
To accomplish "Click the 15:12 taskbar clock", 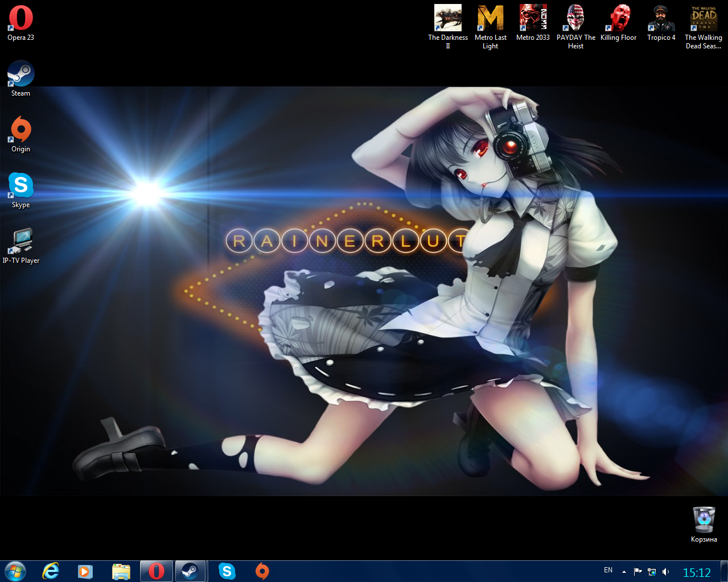I will click(x=697, y=572).
